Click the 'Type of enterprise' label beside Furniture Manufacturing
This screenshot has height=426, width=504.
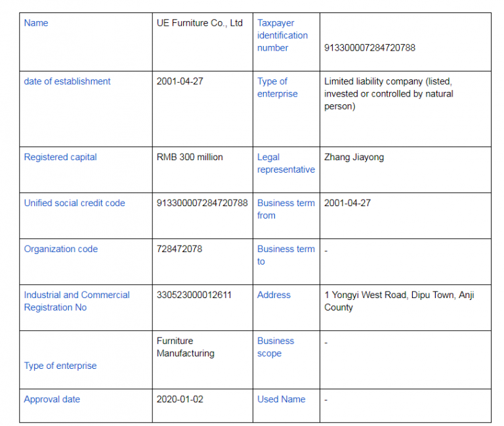(60, 366)
